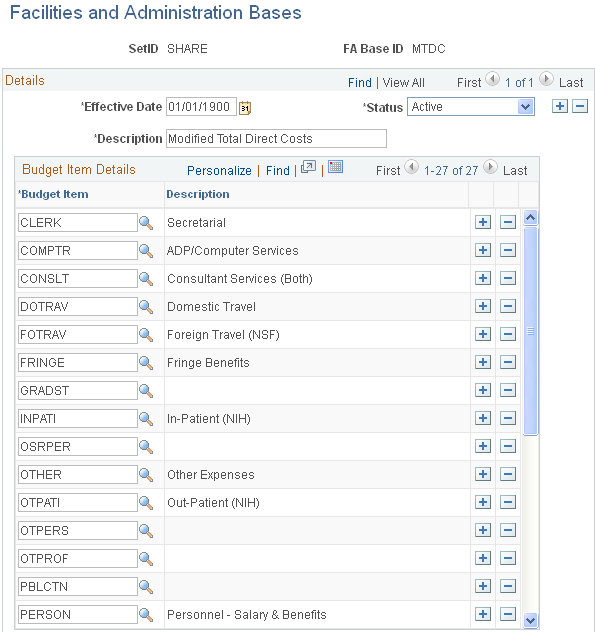This screenshot has width=595, height=632.
Task: Click First link in Details header
Action: [x=469, y=83]
